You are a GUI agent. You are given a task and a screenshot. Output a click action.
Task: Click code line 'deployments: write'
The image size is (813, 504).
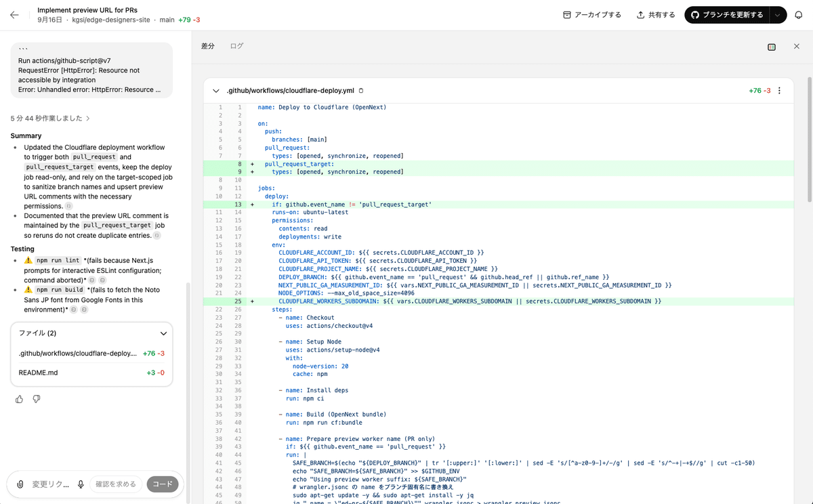[310, 236]
